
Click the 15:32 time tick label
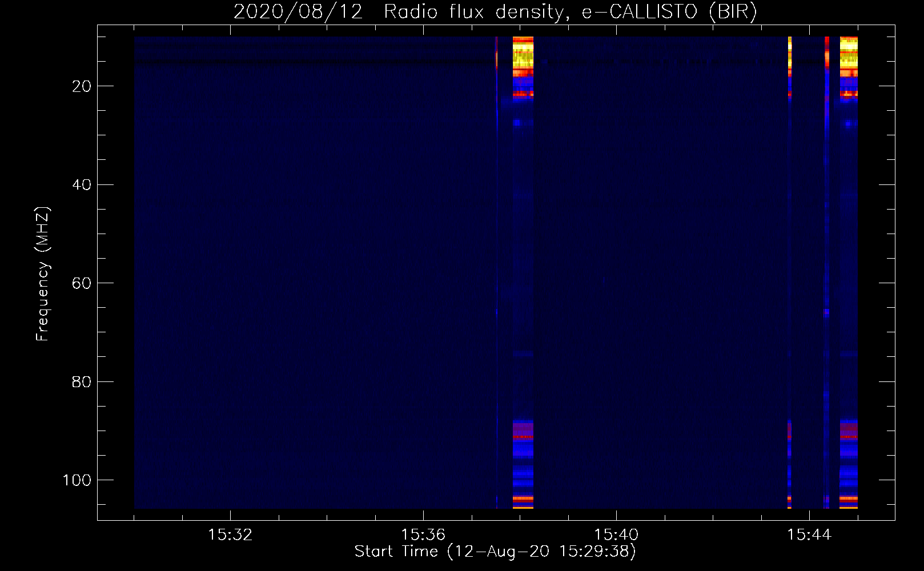click(x=230, y=535)
